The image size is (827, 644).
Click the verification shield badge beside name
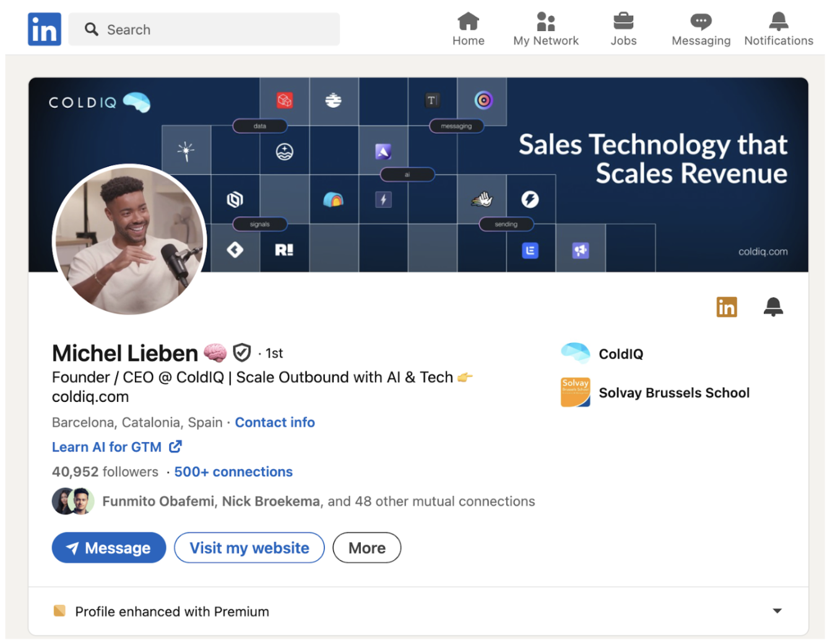[x=241, y=353]
